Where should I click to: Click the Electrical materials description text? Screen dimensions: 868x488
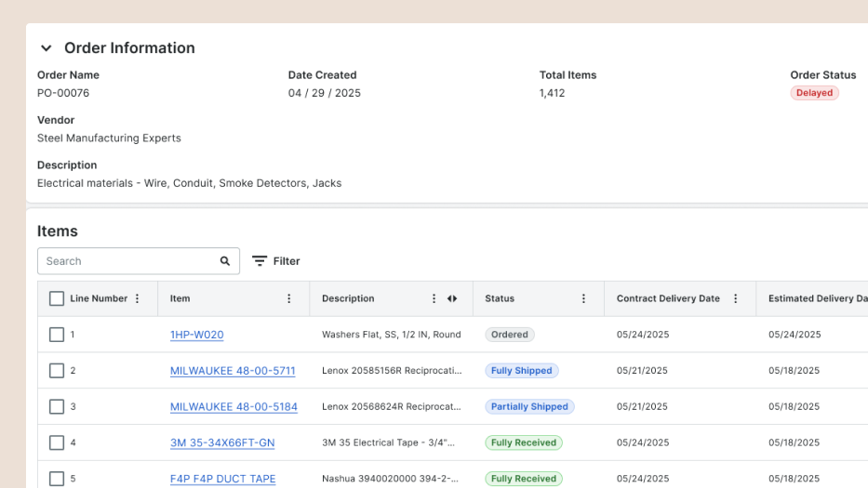[x=189, y=183]
